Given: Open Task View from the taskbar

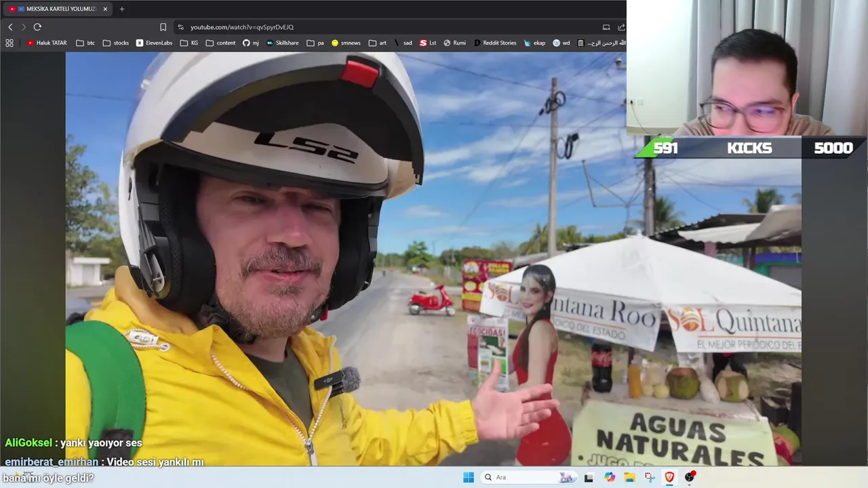Looking at the screenshot, I should [589, 477].
